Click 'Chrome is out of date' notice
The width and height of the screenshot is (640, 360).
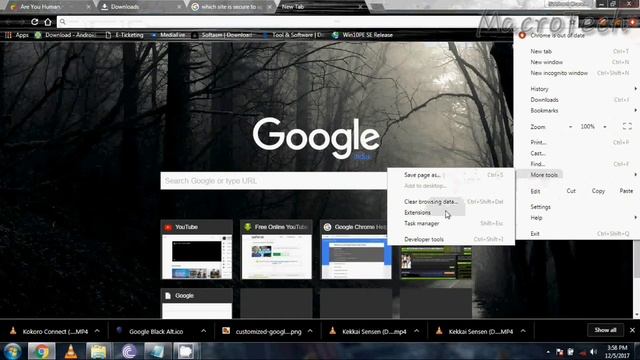click(557, 36)
